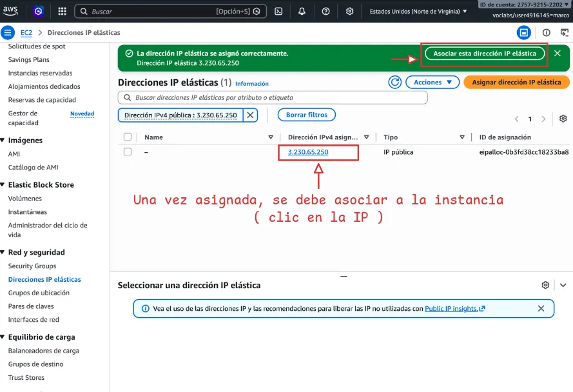Screen dimensions: 573x392
Task: Open the Amazon Q assistant icon
Action: pyautogui.click(x=38, y=12)
